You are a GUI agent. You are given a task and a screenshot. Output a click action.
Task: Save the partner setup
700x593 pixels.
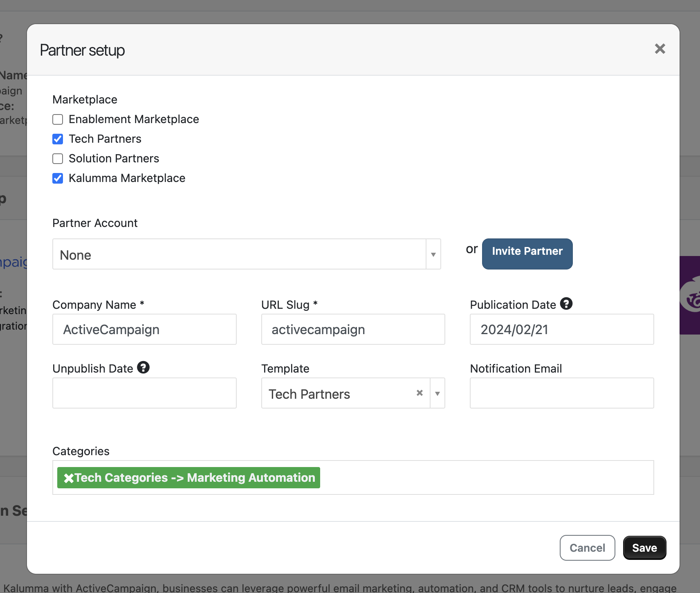pos(645,548)
